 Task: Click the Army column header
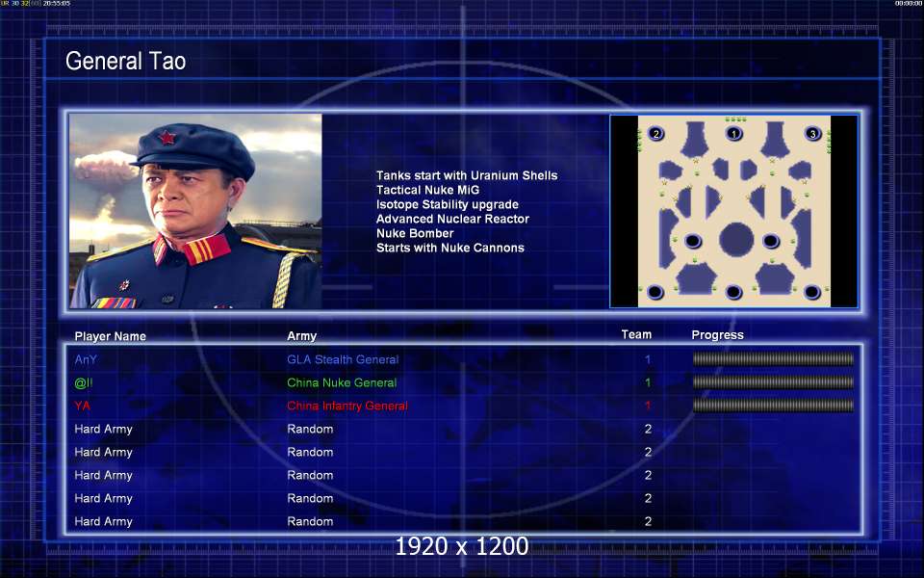click(301, 335)
